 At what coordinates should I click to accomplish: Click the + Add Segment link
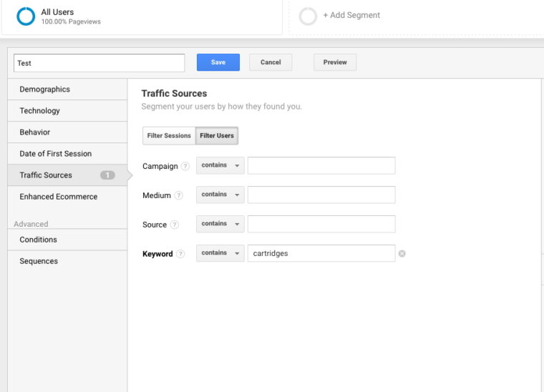coord(351,15)
